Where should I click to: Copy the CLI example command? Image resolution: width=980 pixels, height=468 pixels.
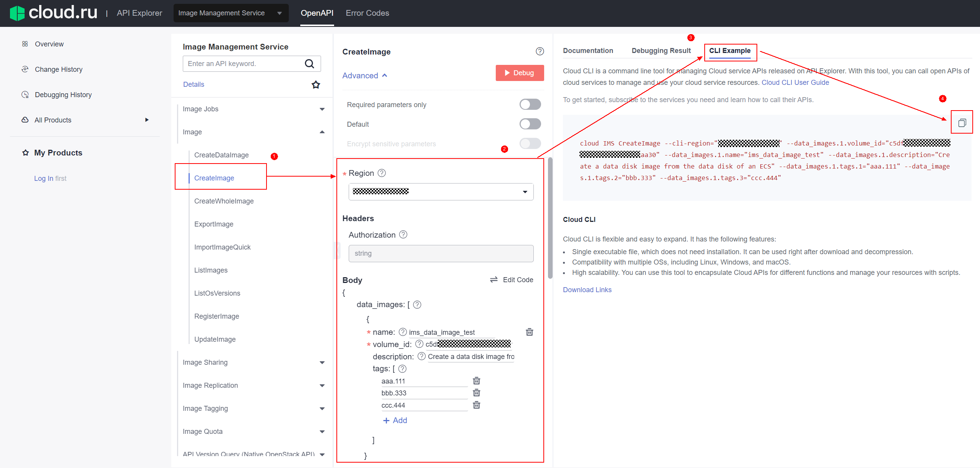coord(962,123)
